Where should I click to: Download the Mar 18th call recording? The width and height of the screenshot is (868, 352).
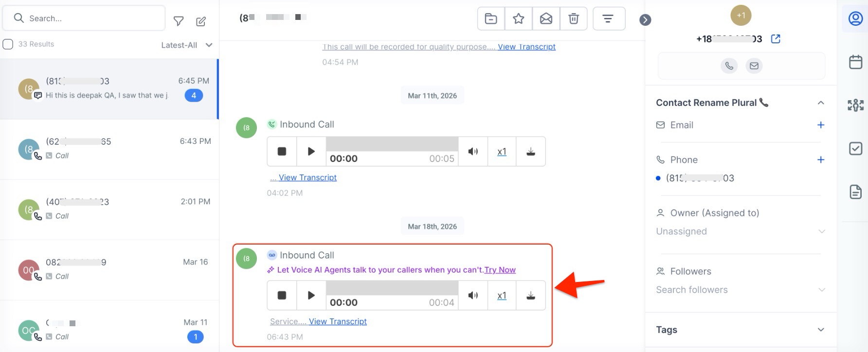pos(530,296)
